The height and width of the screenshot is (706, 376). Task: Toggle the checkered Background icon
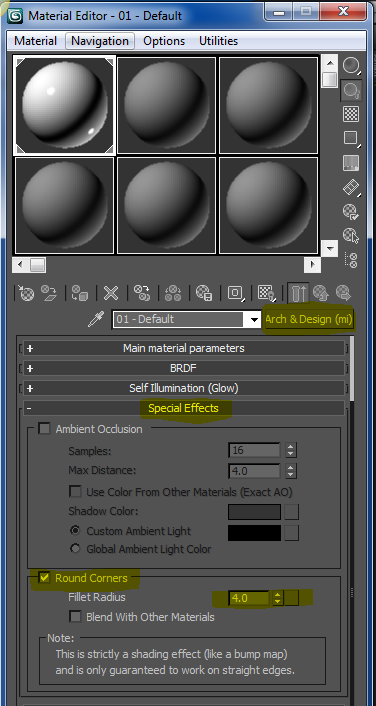[351, 114]
